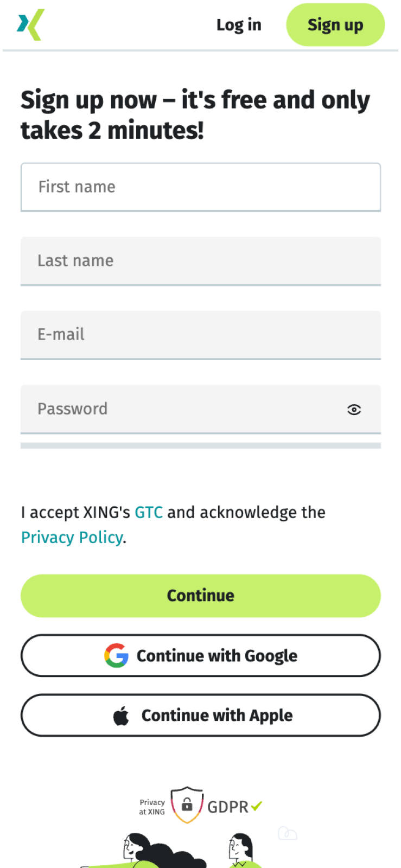Image resolution: width=401 pixels, height=868 pixels.
Task: Click Continue with Apple
Action: (201, 715)
